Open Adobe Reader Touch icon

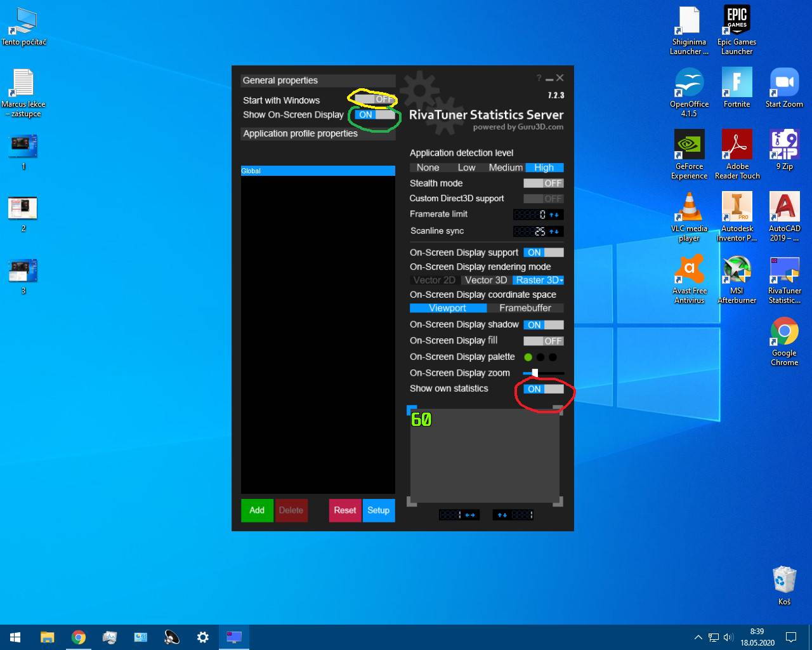(737, 155)
